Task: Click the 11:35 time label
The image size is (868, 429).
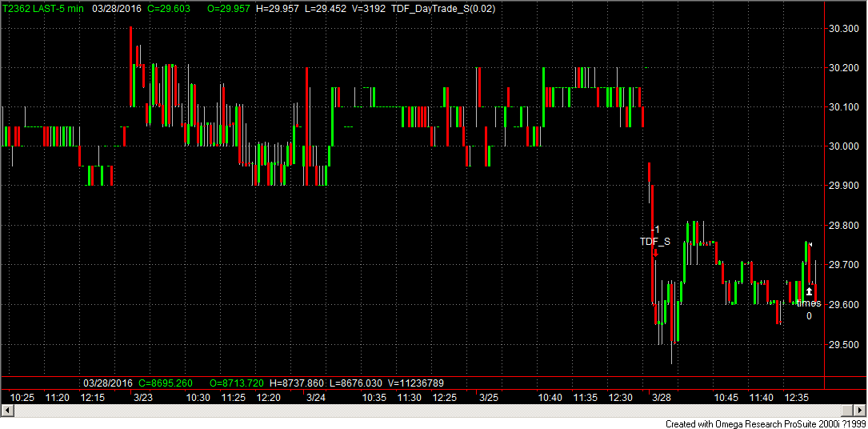Action: tap(586, 398)
